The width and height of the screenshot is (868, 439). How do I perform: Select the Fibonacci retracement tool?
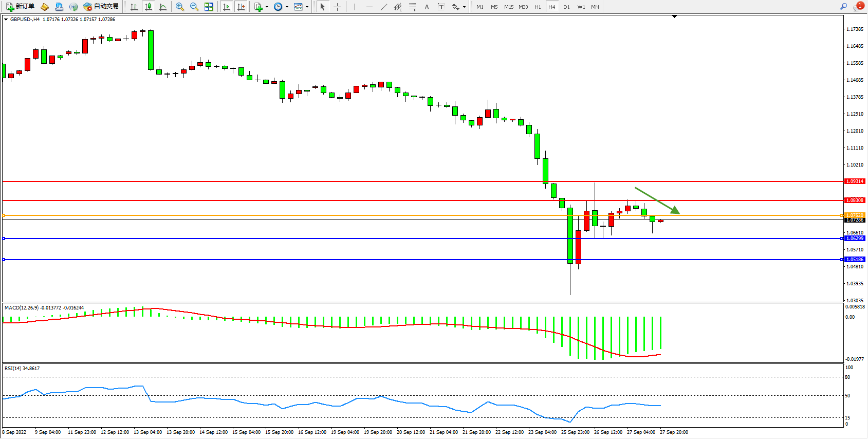tap(413, 7)
